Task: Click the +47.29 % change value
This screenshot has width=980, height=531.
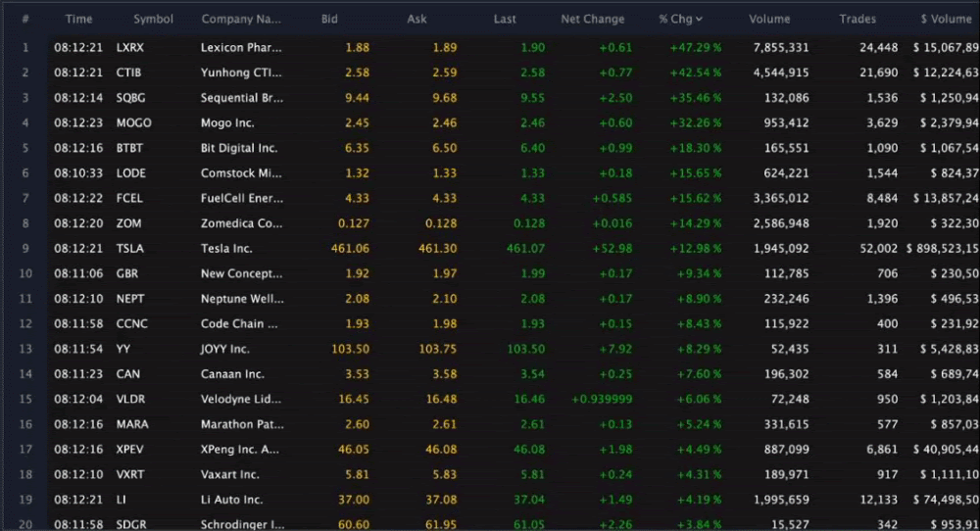Action: [696, 47]
